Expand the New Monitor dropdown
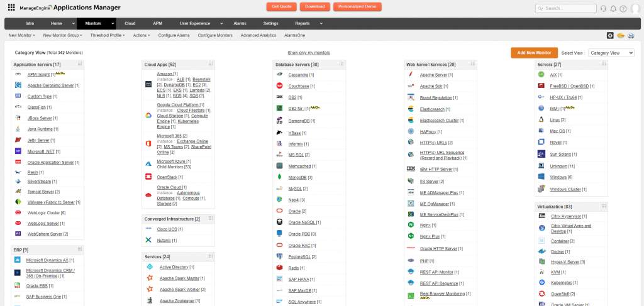644x306 pixels. point(22,36)
